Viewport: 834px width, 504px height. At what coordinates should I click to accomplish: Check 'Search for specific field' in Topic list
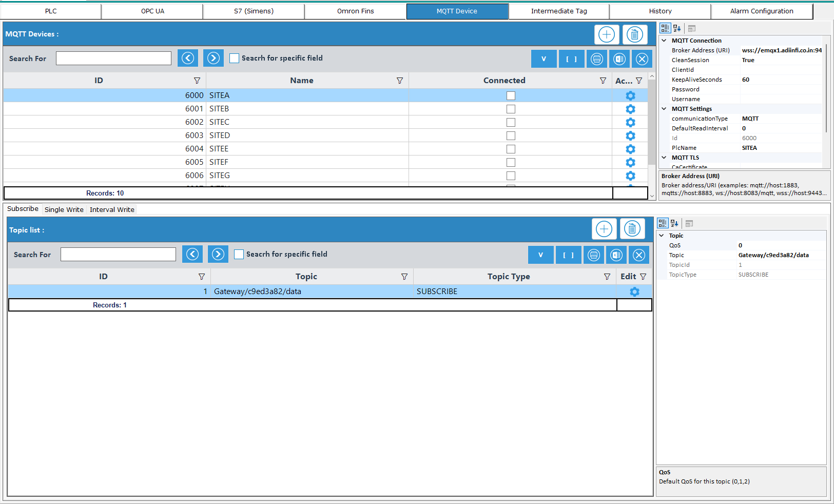pyautogui.click(x=239, y=255)
